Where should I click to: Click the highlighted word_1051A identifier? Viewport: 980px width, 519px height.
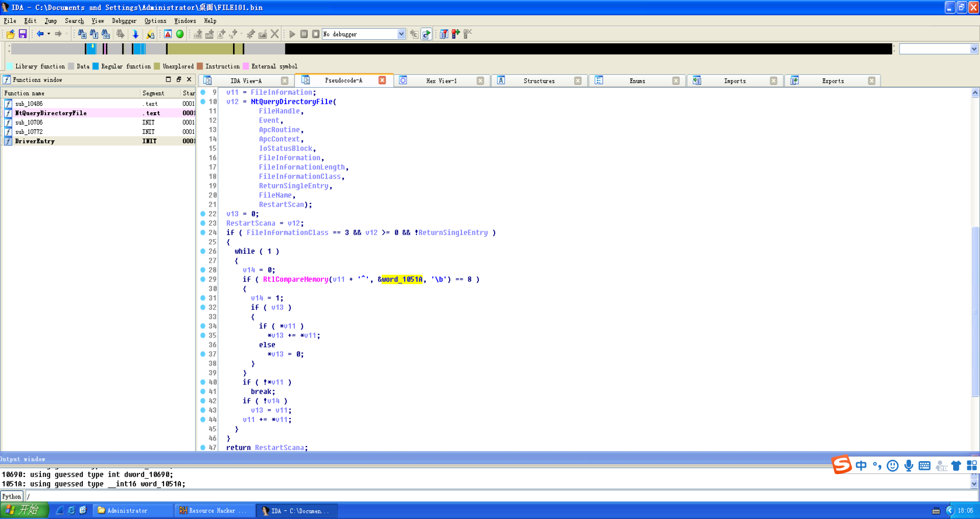[x=402, y=279]
